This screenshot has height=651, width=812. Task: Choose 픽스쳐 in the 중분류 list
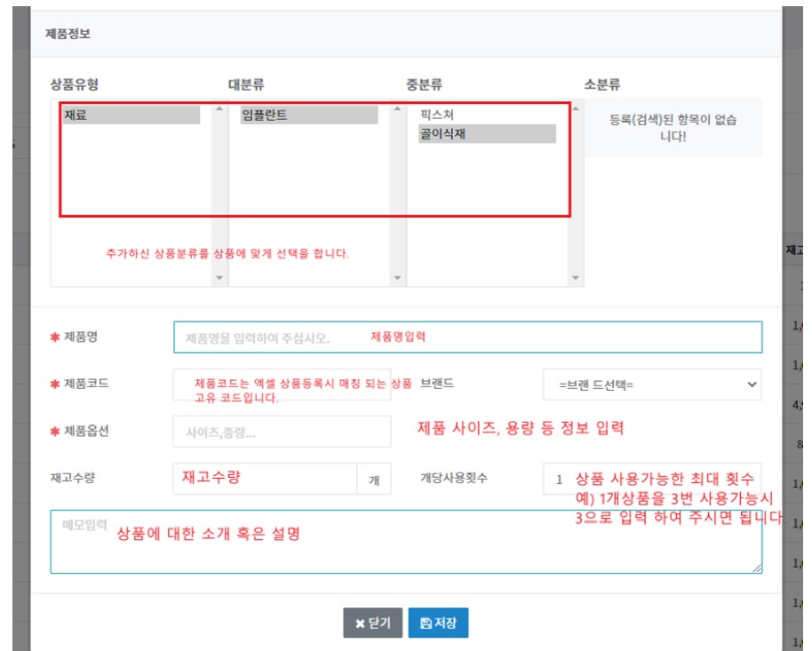click(487, 115)
